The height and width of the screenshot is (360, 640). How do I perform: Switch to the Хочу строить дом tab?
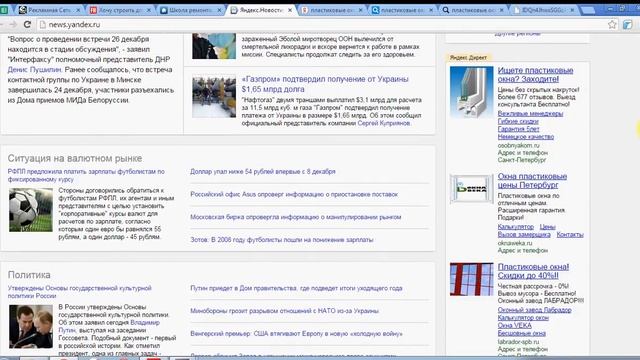pyautogui.click(x=120, y=10)
